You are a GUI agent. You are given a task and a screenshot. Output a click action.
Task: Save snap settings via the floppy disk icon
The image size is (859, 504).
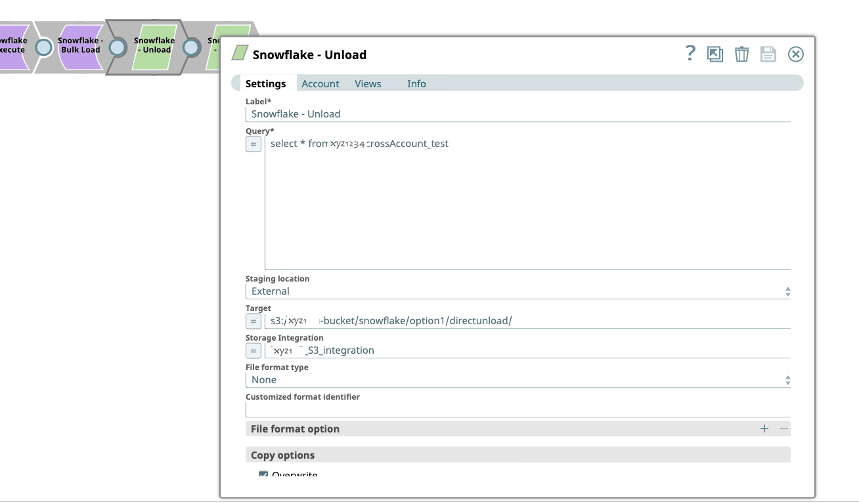point(768,54)
